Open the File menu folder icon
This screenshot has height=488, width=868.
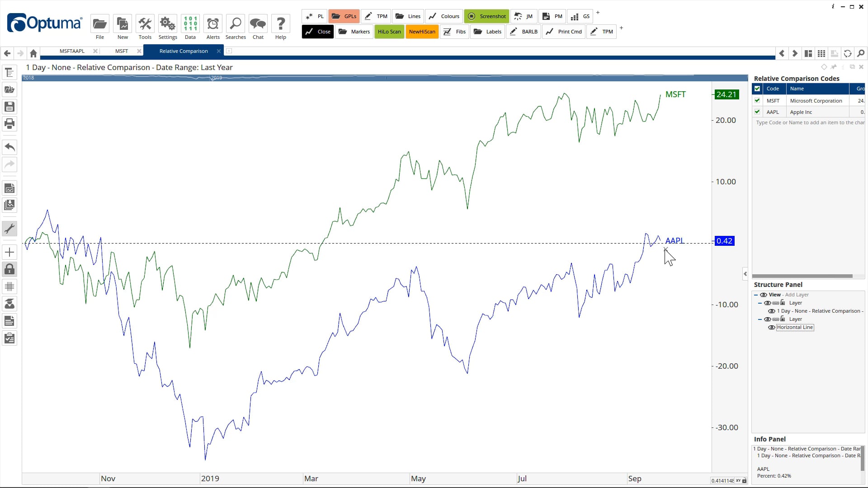click(99, 23)
